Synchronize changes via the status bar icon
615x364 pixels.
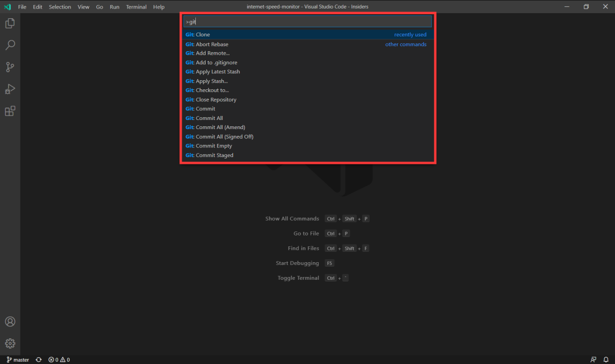click(x=39, y=359)
